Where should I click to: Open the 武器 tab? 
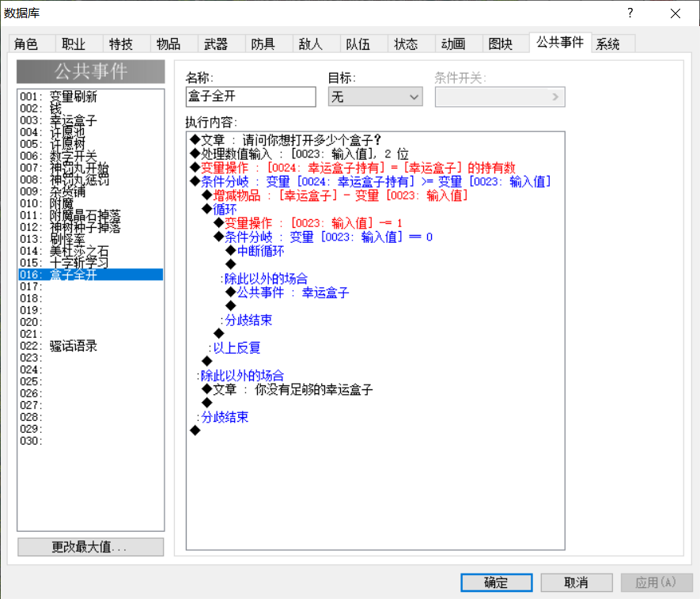click(x=221, y=44)
